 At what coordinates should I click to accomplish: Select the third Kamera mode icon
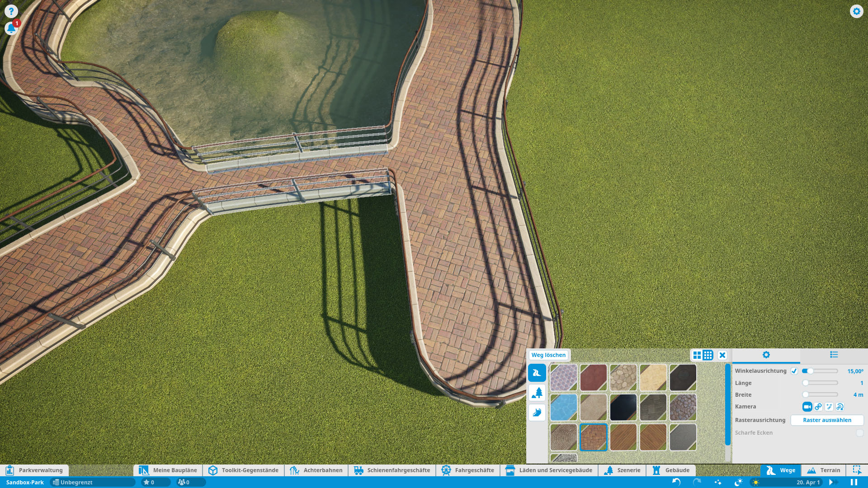coord(829,407)
